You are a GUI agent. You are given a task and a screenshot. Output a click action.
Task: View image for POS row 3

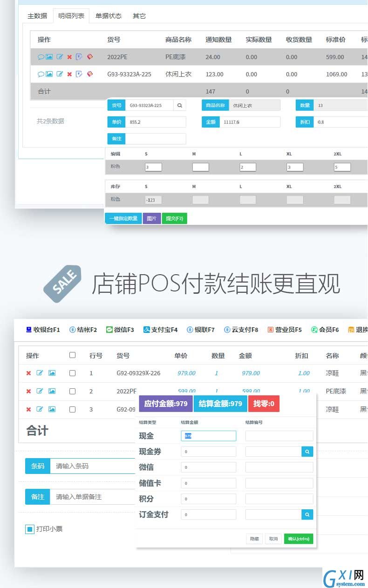click(x=52, y=409)
